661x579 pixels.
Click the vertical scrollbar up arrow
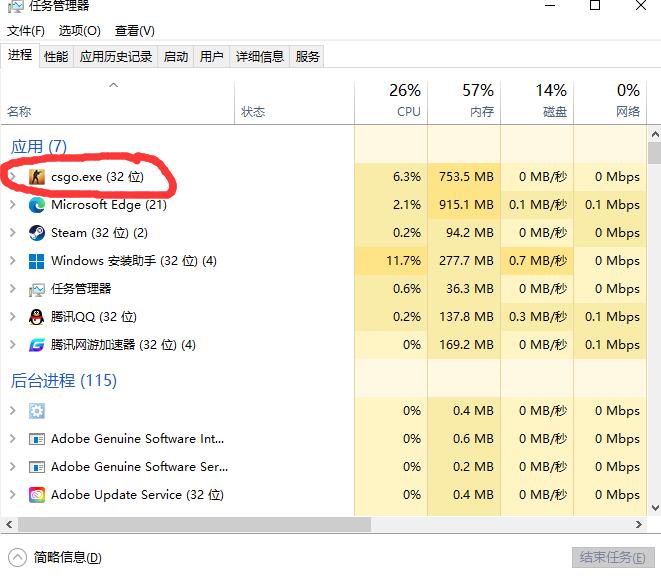click(x=655, y=135)
